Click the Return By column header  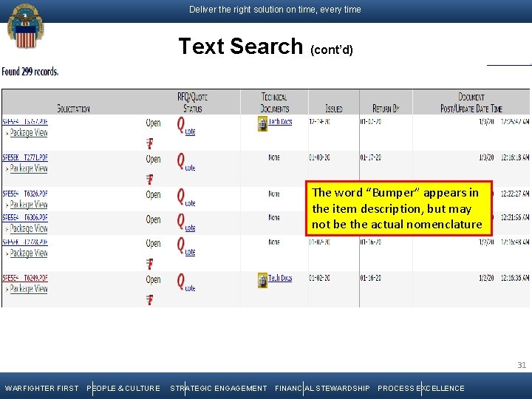[x=386, y=109]
